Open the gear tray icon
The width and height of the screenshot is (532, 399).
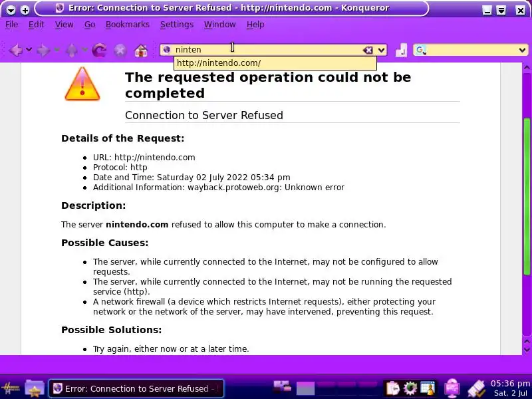click(410, 388)
